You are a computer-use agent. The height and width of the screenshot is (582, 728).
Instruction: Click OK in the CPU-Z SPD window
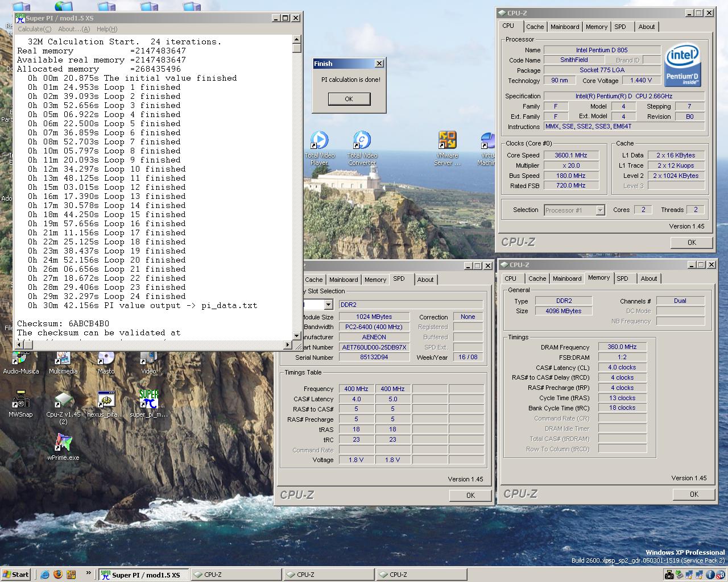click(470, 495)
